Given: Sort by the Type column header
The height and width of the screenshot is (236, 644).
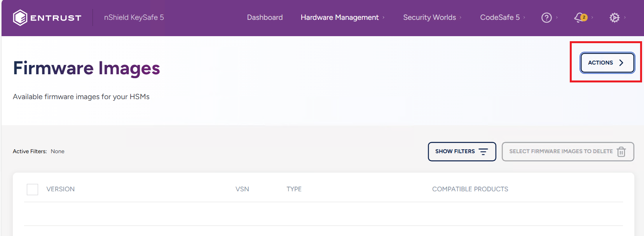Looking at the screenshot, I should pyautogui.click(x=294, y=189).
